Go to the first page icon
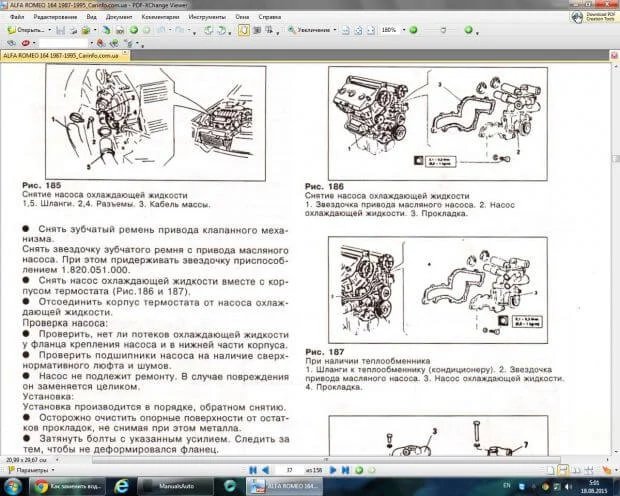 click(x=252, y=469)
